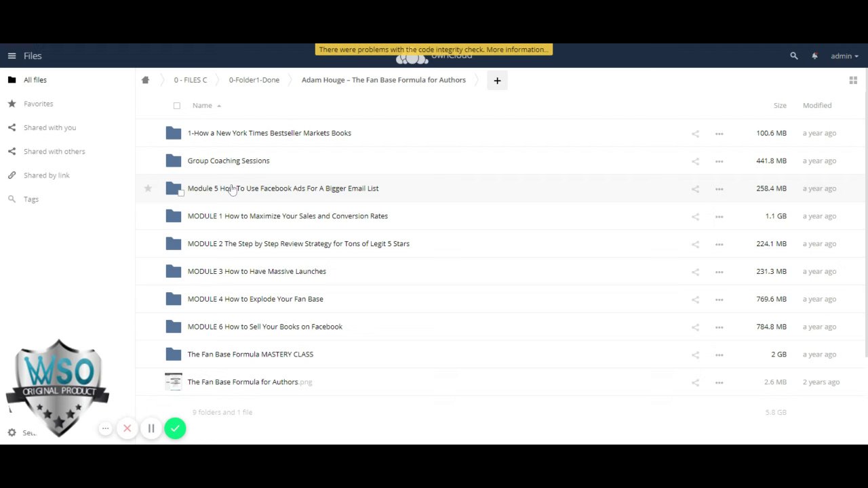Open the notifications bell
This screenshot has height=488, width=868.
pyautogui.click(x=814, y=56)
